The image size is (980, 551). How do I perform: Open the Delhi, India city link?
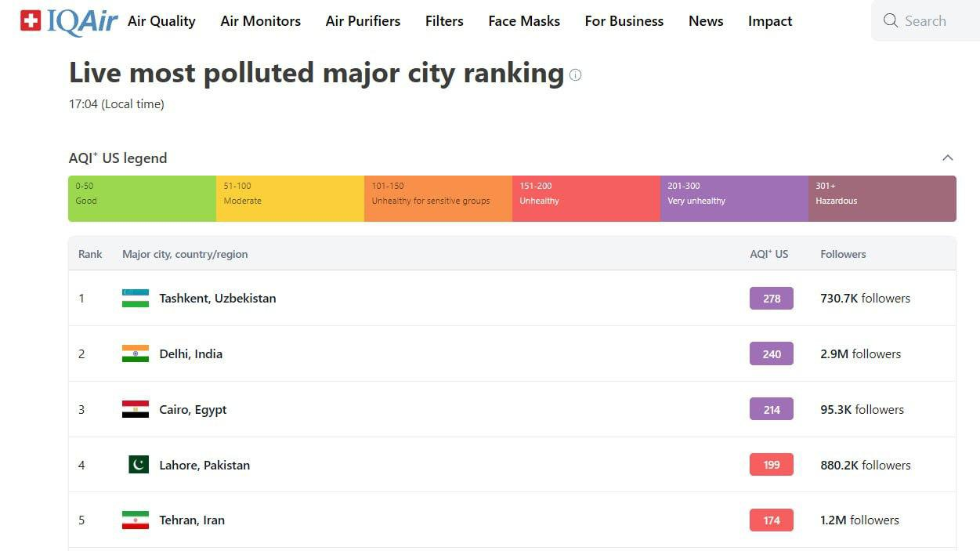[190, 354]
